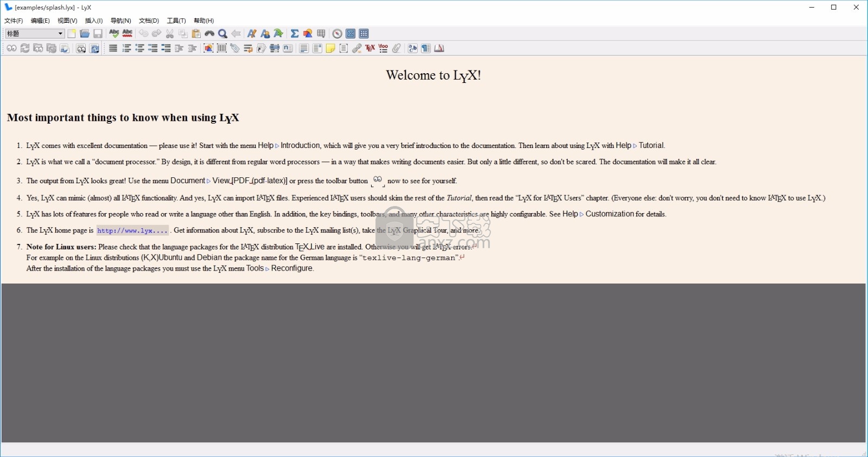Viewport: 868px width, 457px height.
Task: Set itemized bullet list paragraph style
Action: pos(139,48)
